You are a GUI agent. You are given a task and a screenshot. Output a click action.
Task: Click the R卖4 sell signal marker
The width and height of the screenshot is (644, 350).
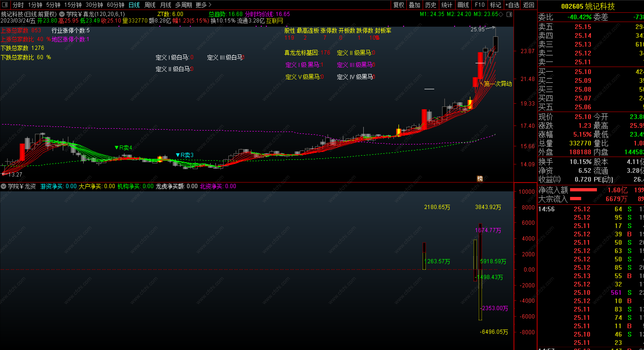(x=123, y=148)
